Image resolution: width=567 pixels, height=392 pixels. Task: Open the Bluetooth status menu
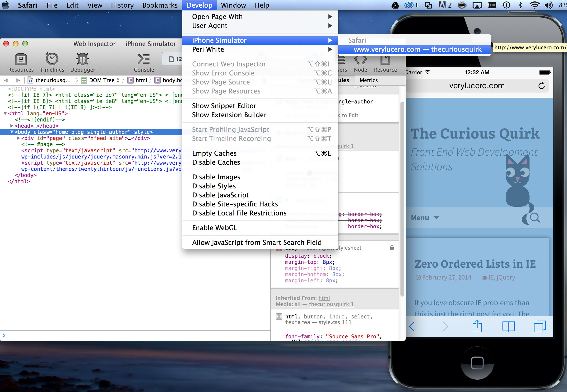click(x=520, y=5)
